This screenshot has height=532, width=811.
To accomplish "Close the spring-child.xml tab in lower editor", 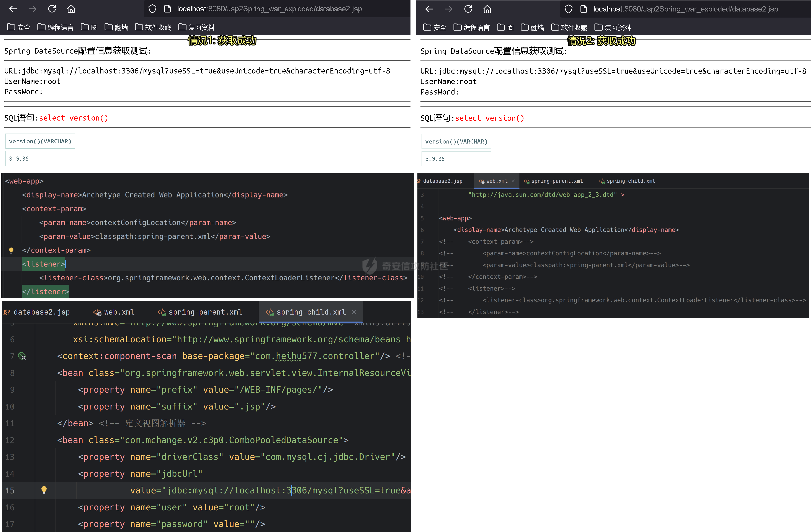I will pyautogui.click(x=354, y=312).
